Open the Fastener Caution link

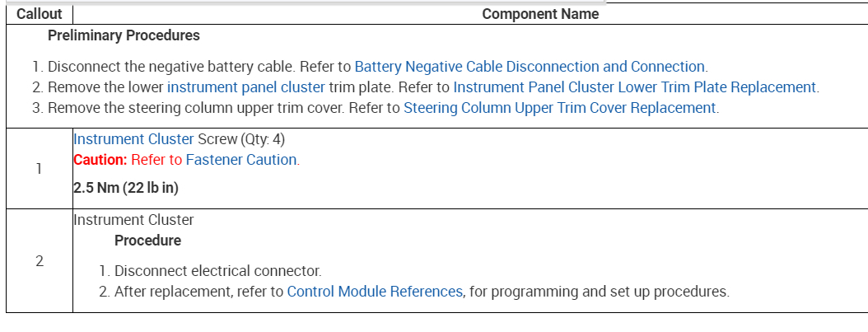tap(240, 160)
